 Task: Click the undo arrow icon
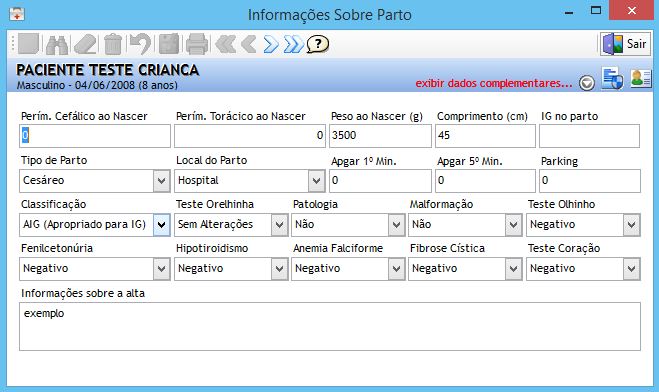[140, 44]
